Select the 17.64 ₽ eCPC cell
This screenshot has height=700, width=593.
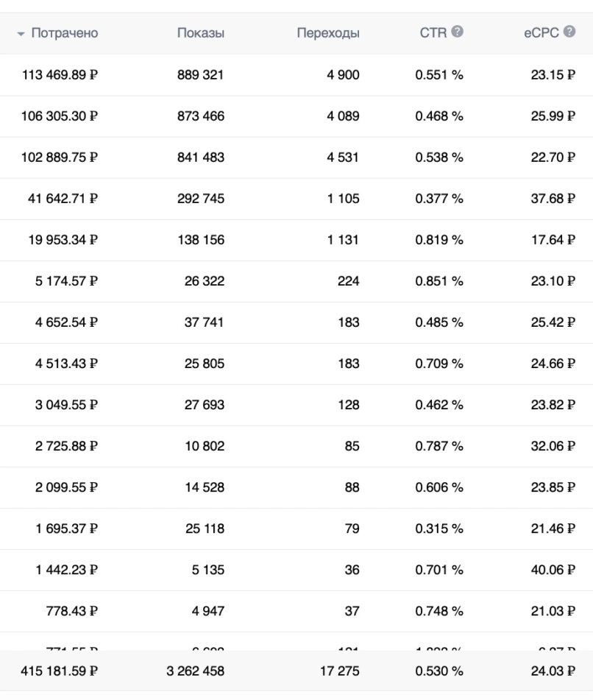(x=553, y=240)
